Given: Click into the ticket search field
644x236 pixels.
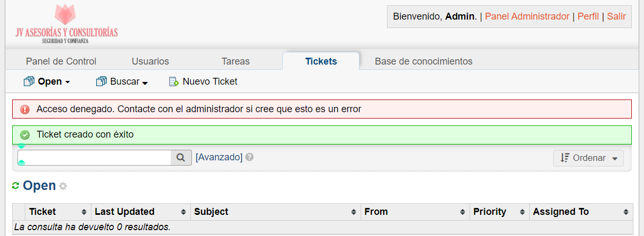Looking at the screenshot, I should coord(95,157).
